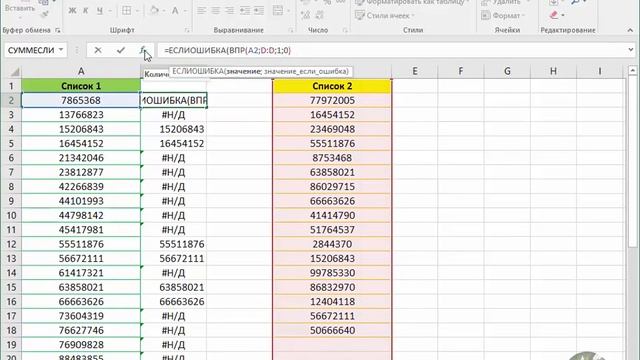The height and width of the screenshot is (360, 640).
Task: Select row 12 header
Action: point(11,244)
